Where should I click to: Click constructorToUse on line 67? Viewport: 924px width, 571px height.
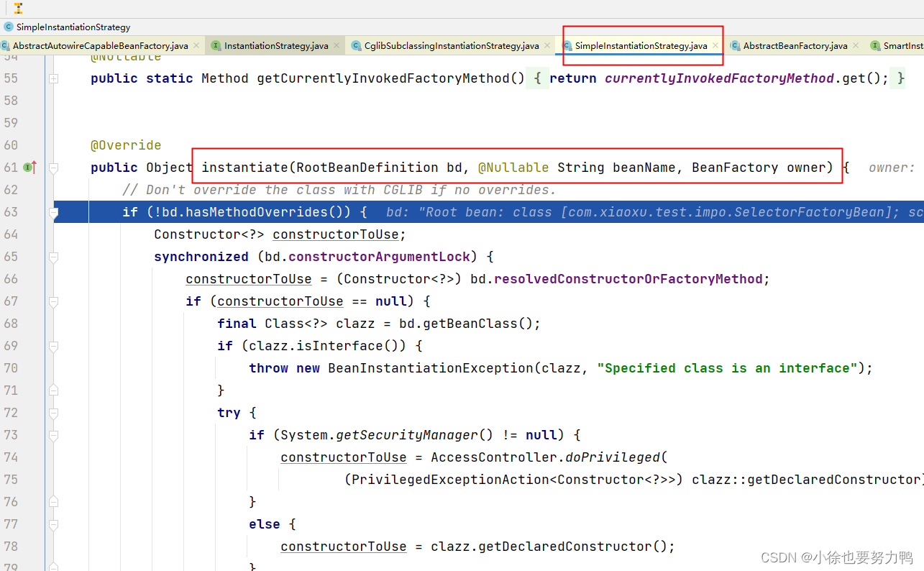pos(280,301)
